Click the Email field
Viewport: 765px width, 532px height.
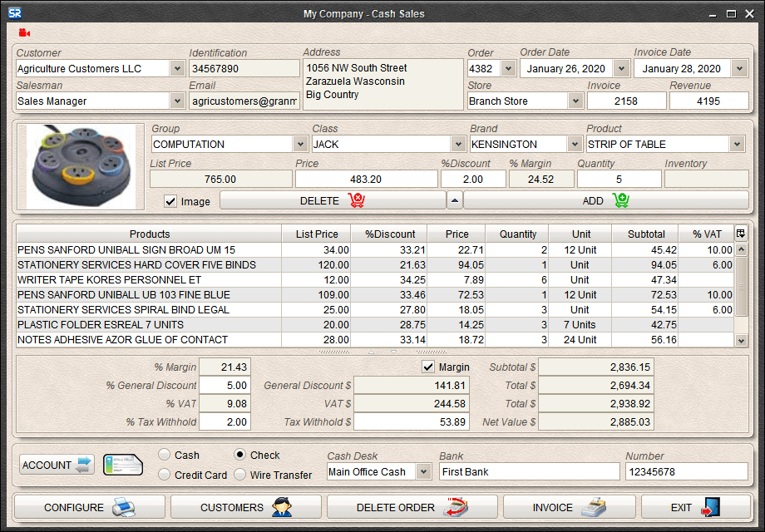tap(244, 101)
